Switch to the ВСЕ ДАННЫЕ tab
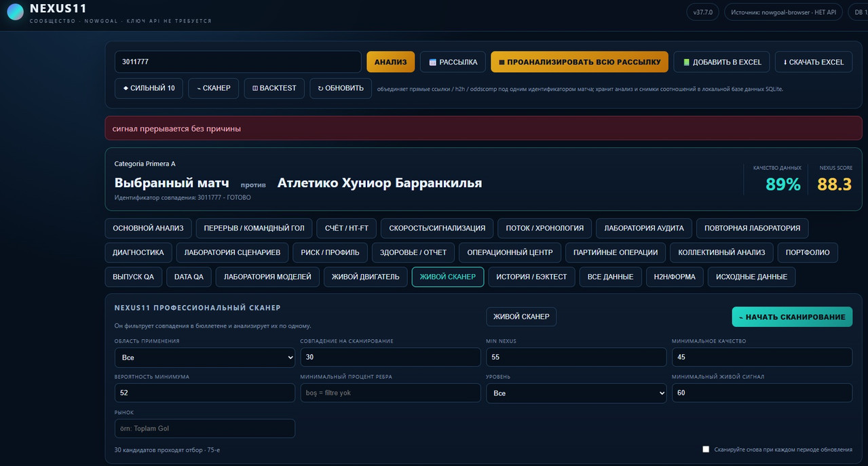868x466 pixels. 611,277
